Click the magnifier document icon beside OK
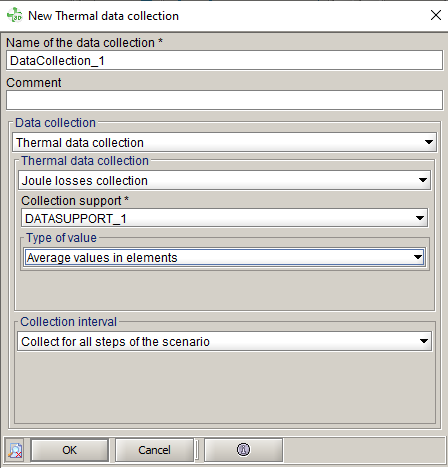Screen dimensions: 448x469 [x=15, y=450]
